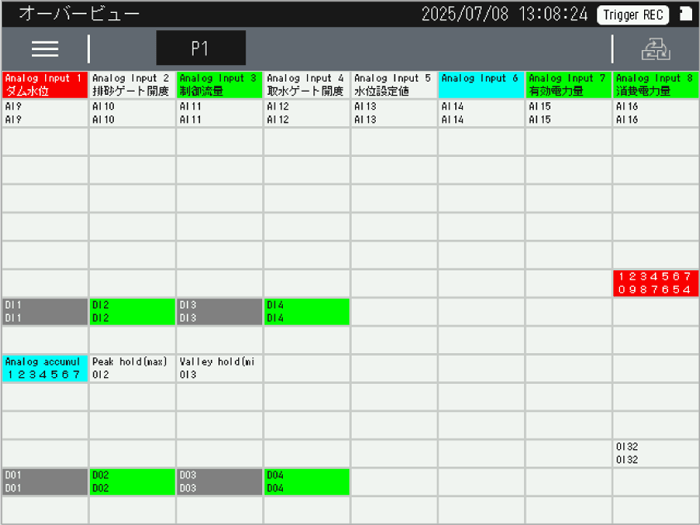Screen dimensions: 700x525
Task: Click the date and time display
Action: click(503, 15)
